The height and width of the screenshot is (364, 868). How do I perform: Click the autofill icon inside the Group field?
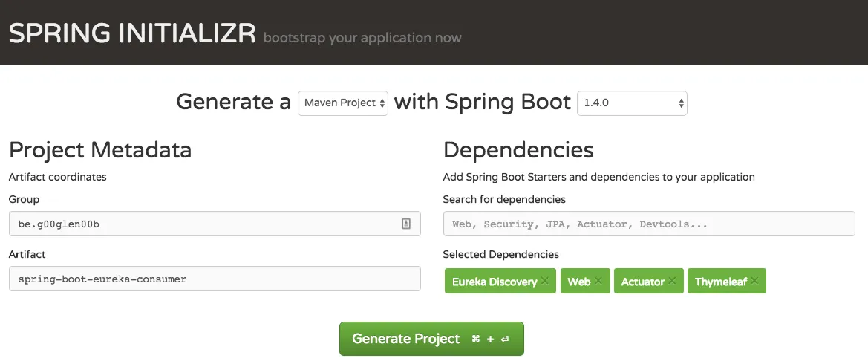[x=406, y=224]
